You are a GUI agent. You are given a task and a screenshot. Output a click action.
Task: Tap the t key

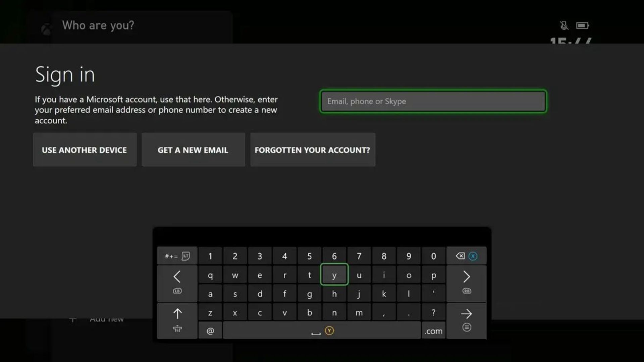(x=310, y=275)
